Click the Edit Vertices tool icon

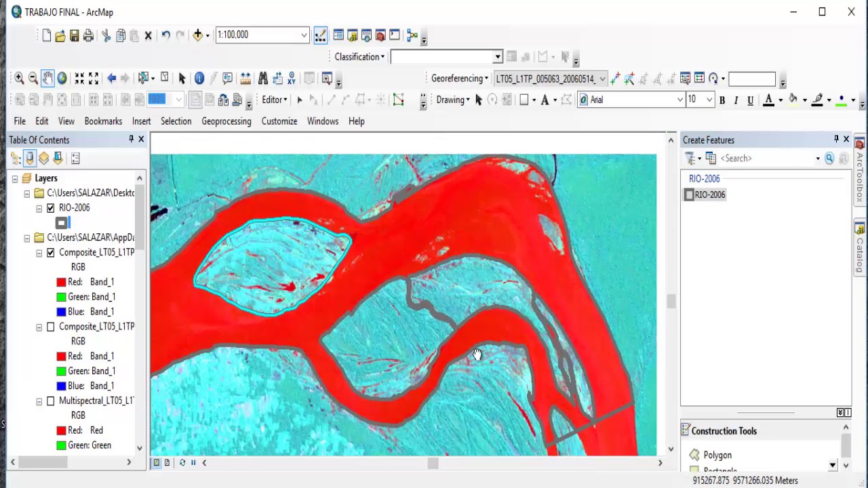398,100
